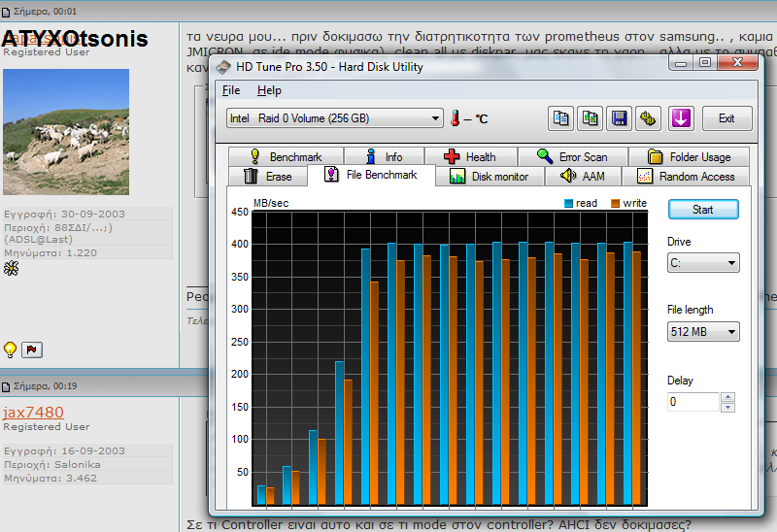
Task: Close the HD Tune Pro window
Action: coord(737,63)
